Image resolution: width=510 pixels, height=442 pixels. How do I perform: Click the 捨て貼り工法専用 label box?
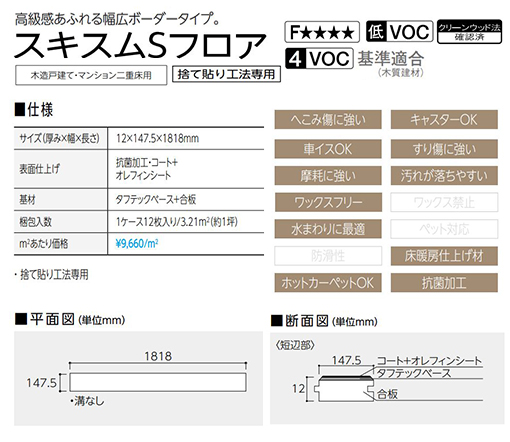(226, 74)
